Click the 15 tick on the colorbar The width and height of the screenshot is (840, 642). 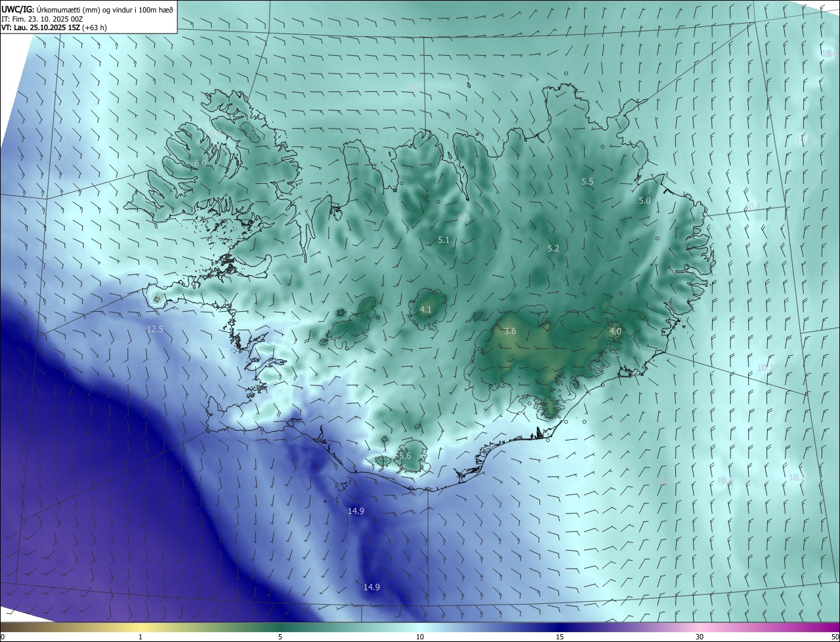click(560, 637)
